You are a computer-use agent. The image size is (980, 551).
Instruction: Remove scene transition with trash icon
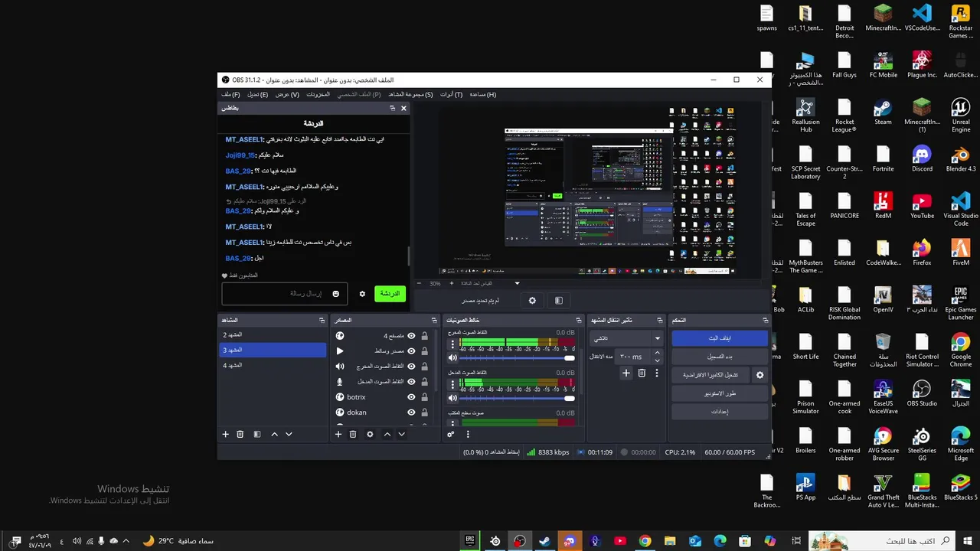[x=642, y=373]
